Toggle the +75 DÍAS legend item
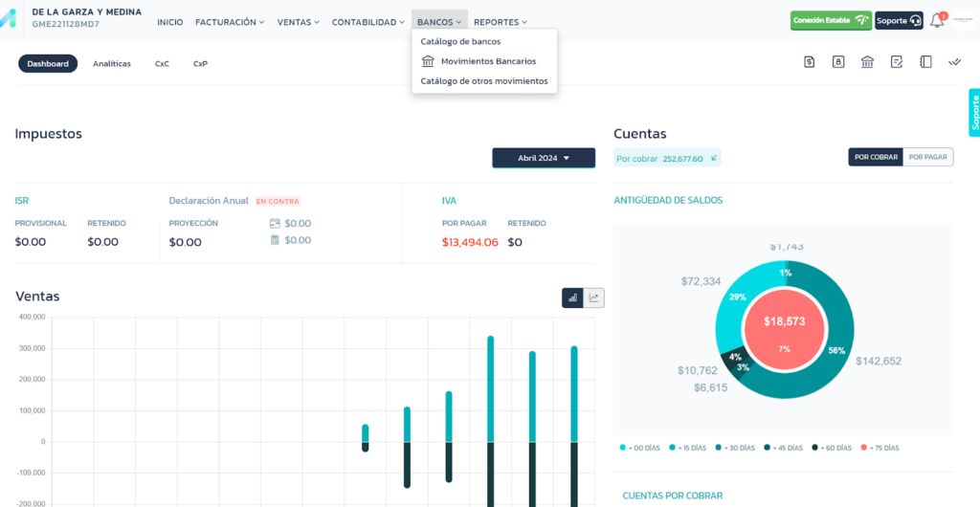 tap(880, 448)
